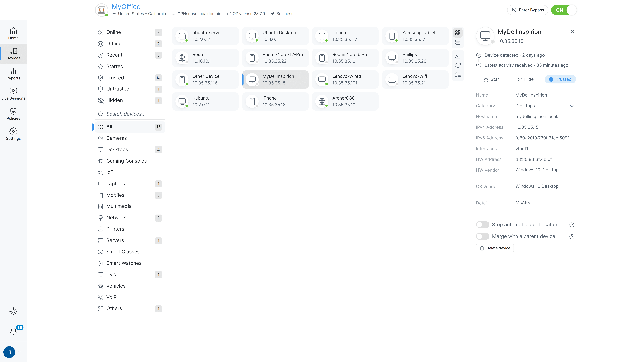Screen dimensions: 644x362
Task: Open help for Stop automatic identification
Action: pyautogui.click(x=572, y=225)
